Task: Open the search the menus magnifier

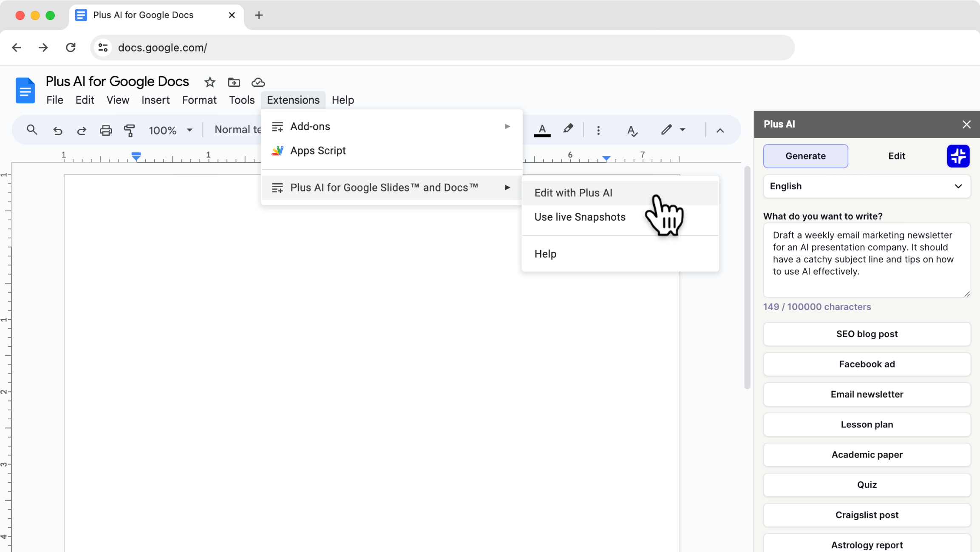Action: [32, 130]
